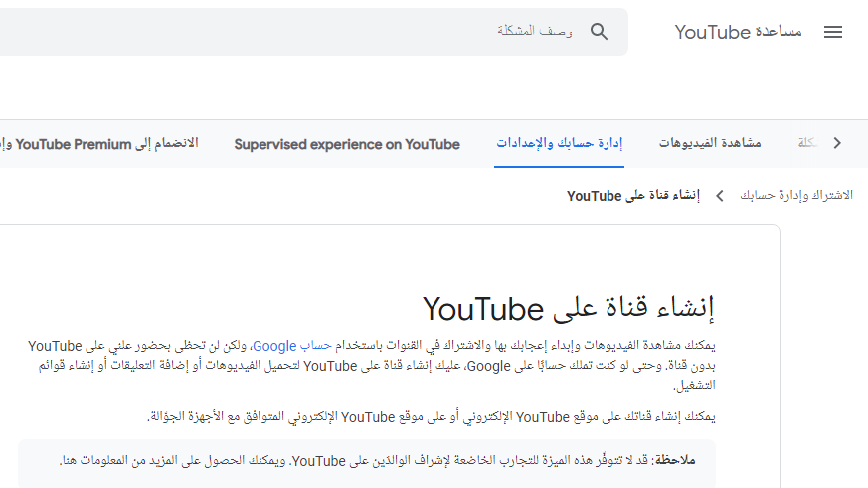Image resolution: width=868 pixels, height=488 pixels.
Task: Open the 'مساعدة YouTube' home title
Action: coord(738,32)
